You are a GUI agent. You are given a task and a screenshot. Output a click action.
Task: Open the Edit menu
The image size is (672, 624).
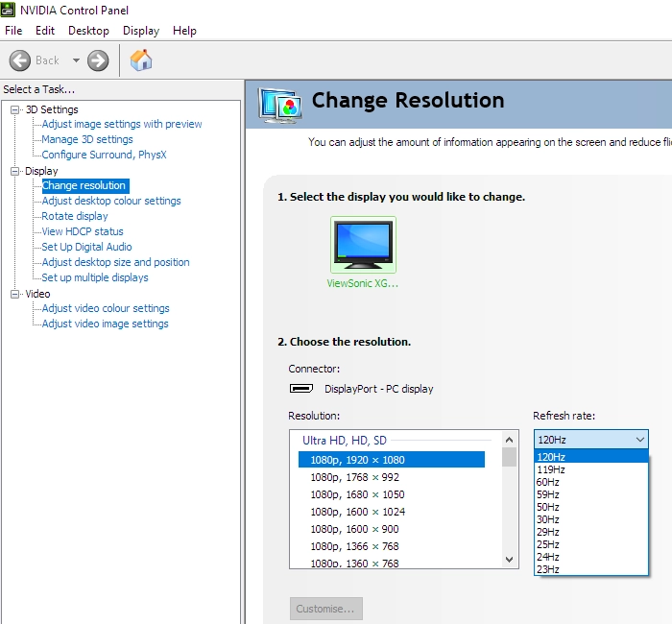pos(45,31)
